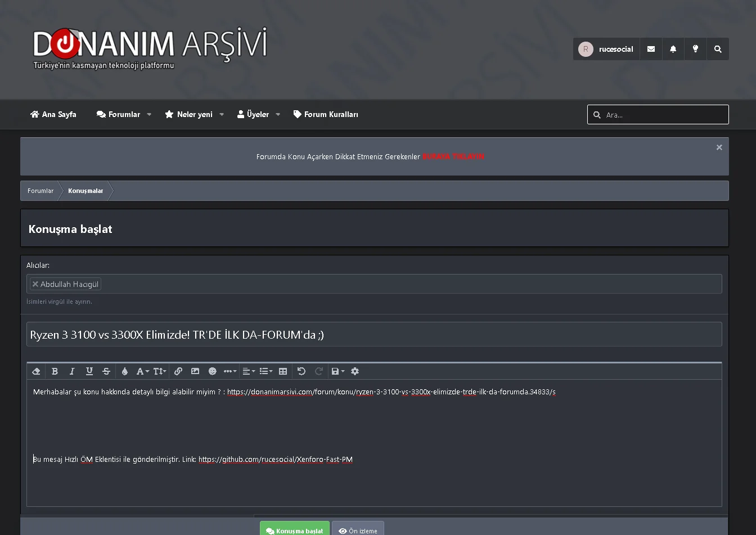756x535 pixels.
Task: Open the text color picker droplet
Action: (124, 371)
